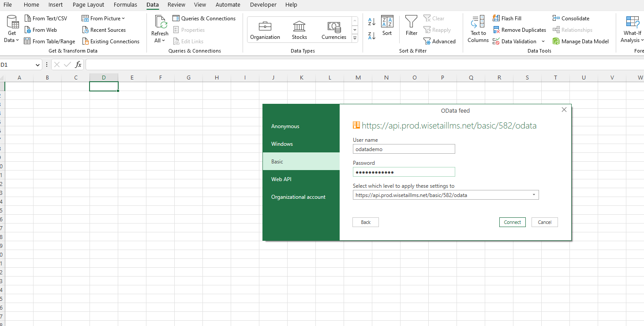The width and height of the screenshot is (644, 326).
Task: Open Manage Data Model
Action: [580, 42]
